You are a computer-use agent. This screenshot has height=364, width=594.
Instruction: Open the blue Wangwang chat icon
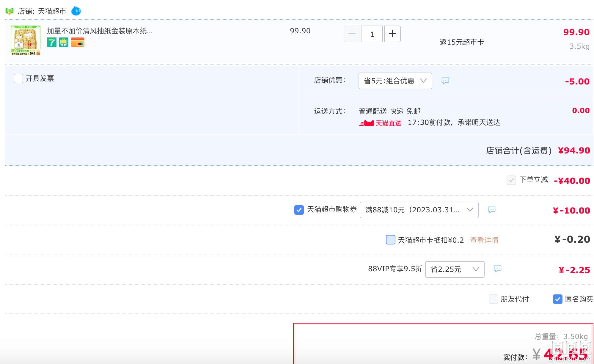pos(76,11)
